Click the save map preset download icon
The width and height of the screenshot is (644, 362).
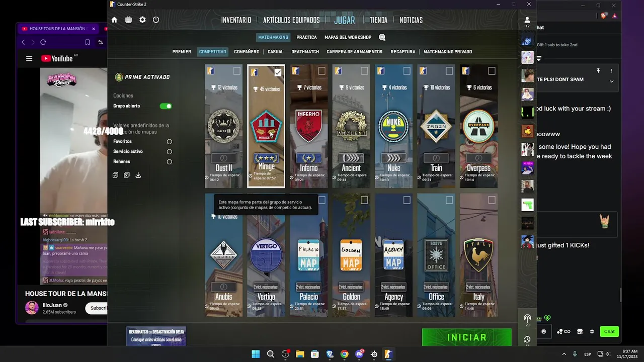138,175
